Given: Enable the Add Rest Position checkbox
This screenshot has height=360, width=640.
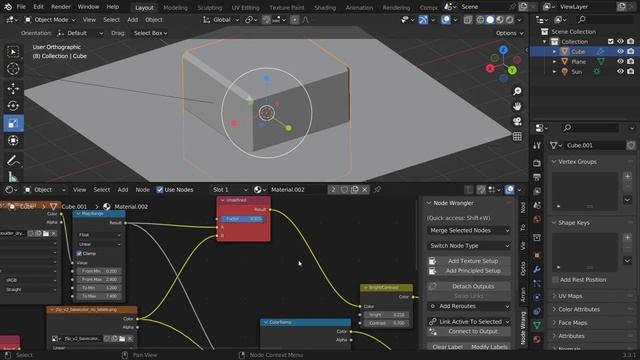Looking at the screenshot, I should (555, 280).
